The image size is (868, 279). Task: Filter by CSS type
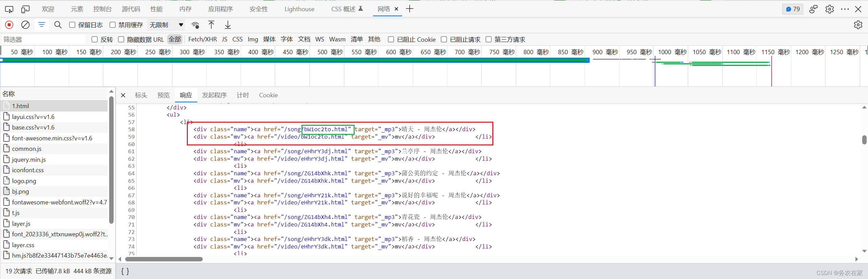tap(237, 39)
